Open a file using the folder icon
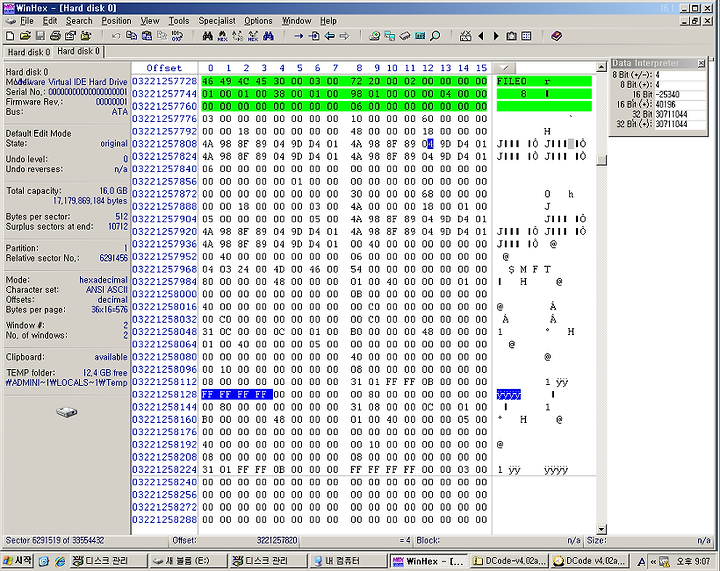The width and height of the screenshot is (720, 571). [x=25, y=36]
